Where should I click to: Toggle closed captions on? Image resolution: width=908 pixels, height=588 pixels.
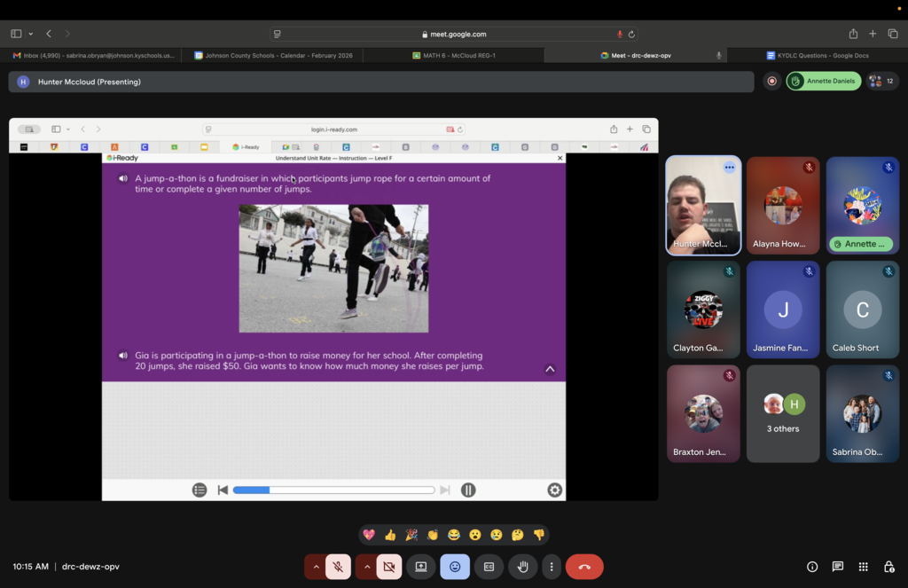coord(489,567)
